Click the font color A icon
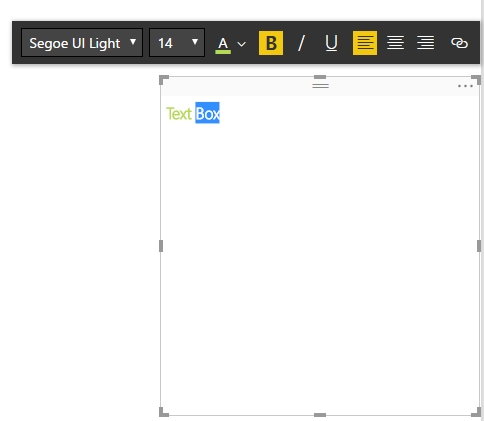The height and width of the screenshot is (421, 484). pyautogui.click(x=223, y=45)
